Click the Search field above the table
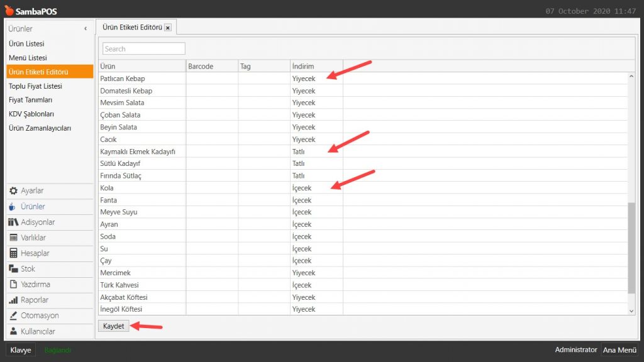The height and width of the screenshot is (362, 644). pyautogui.click(x=143, y=49)
